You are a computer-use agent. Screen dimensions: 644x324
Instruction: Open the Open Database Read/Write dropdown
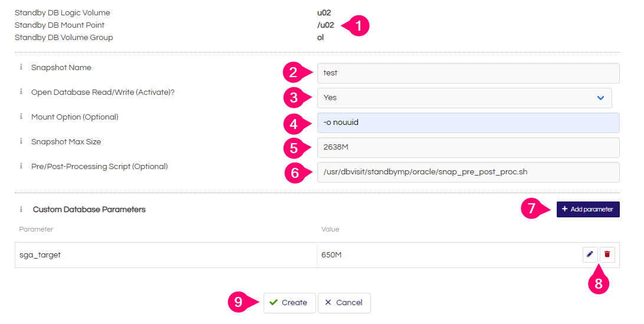(464, 98)
